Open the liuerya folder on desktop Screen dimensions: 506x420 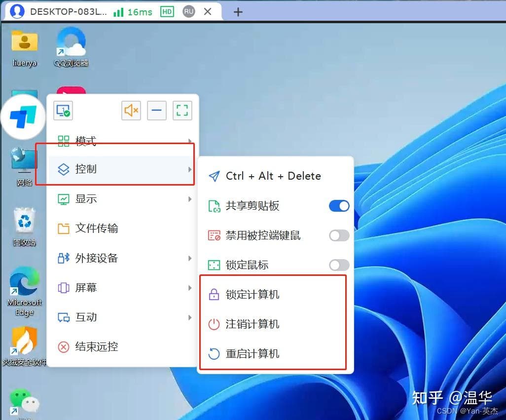[25, 47]
